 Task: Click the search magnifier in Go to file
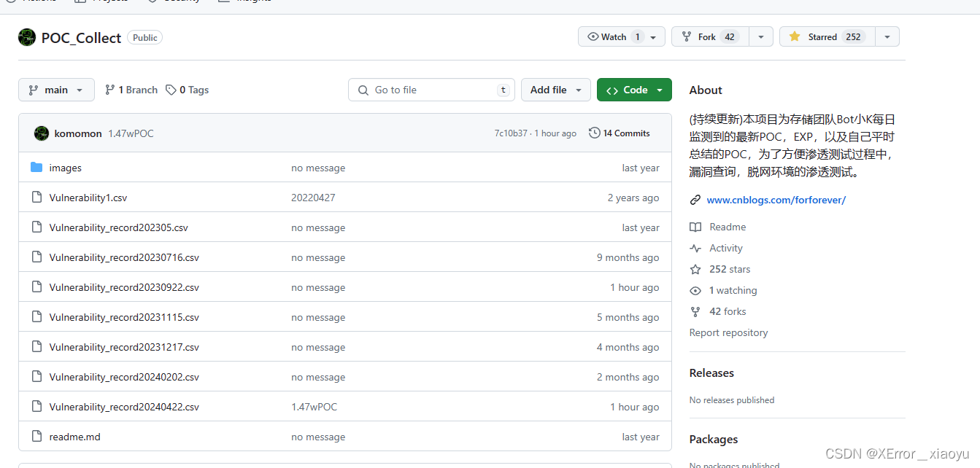pos(363,90)
